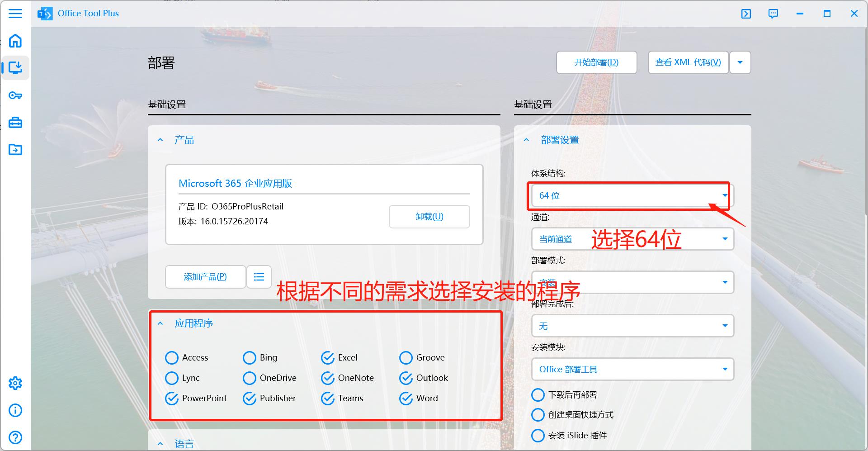Open the Office Tool Plus hamburger menu
This screenshot has width=868, height=451.
15,14
